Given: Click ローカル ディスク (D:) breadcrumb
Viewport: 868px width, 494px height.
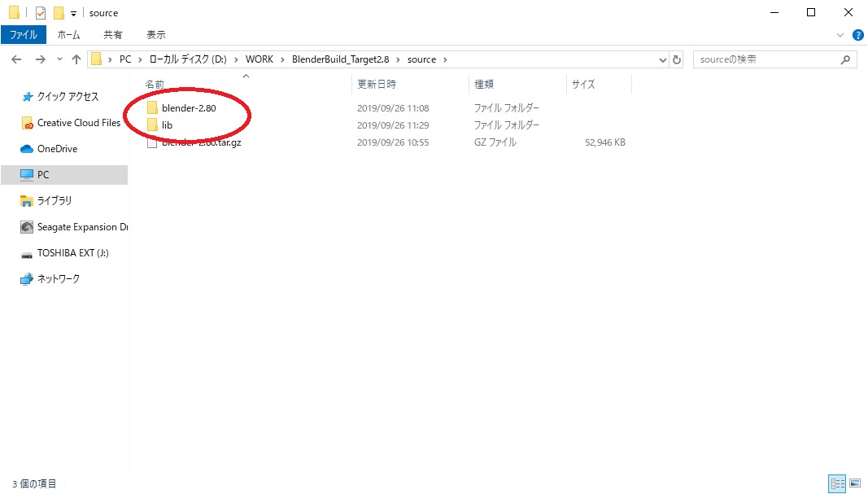Looking at the screenshot, I should click(x=188, y=59).
